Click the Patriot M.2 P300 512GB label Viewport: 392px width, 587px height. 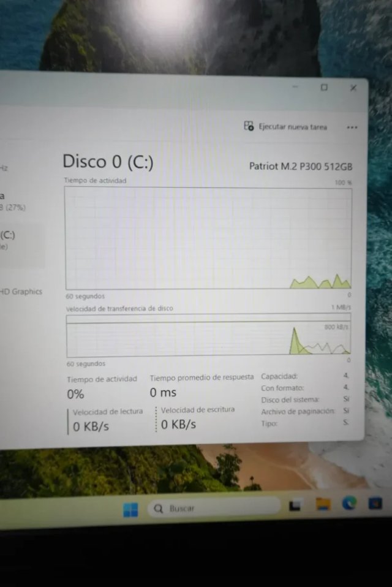tap(301, 166)
